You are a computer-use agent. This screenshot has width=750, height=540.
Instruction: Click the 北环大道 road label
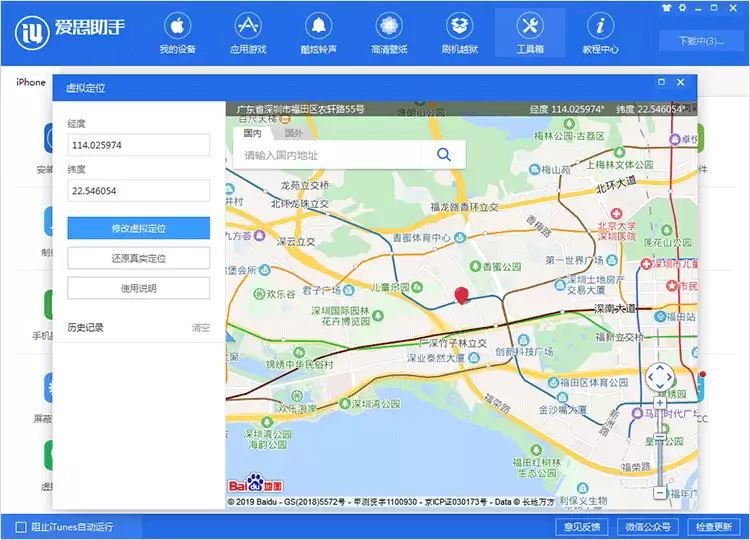tap(616, 185)
